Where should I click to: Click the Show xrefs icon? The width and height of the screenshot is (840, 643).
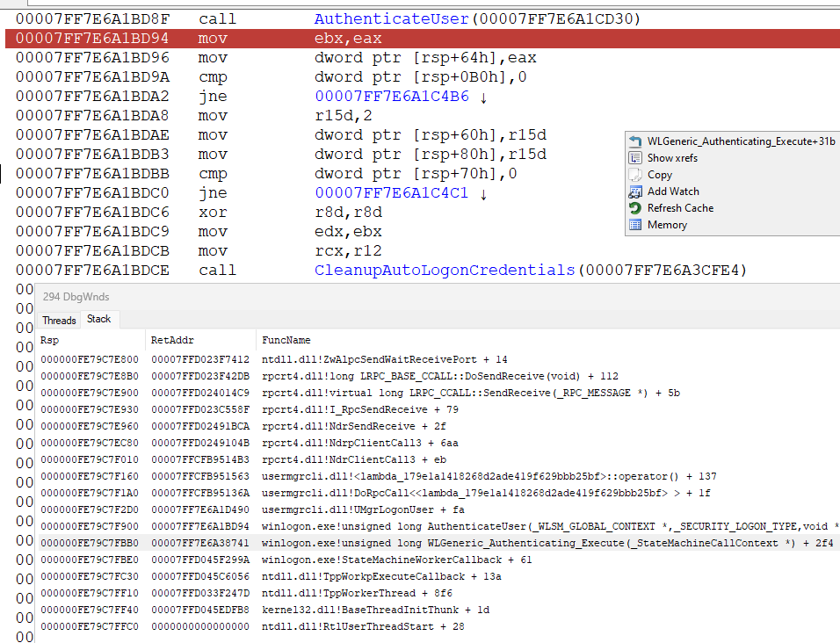pos(635,158)
